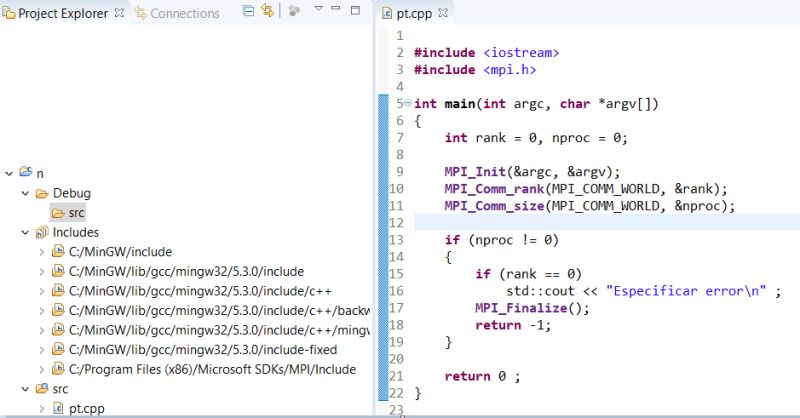Fold the main function at line 5
The width and height of the screenshot is (800, 418).
click(408, 103)
